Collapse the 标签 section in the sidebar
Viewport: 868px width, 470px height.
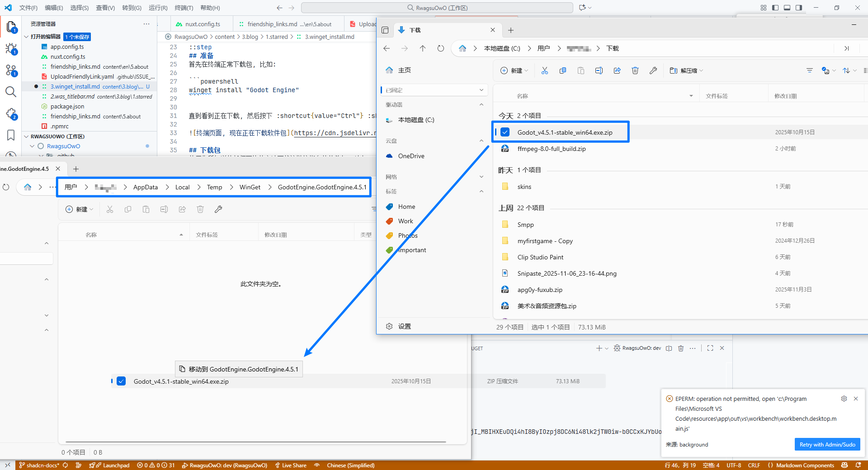(x=481, y=191)
